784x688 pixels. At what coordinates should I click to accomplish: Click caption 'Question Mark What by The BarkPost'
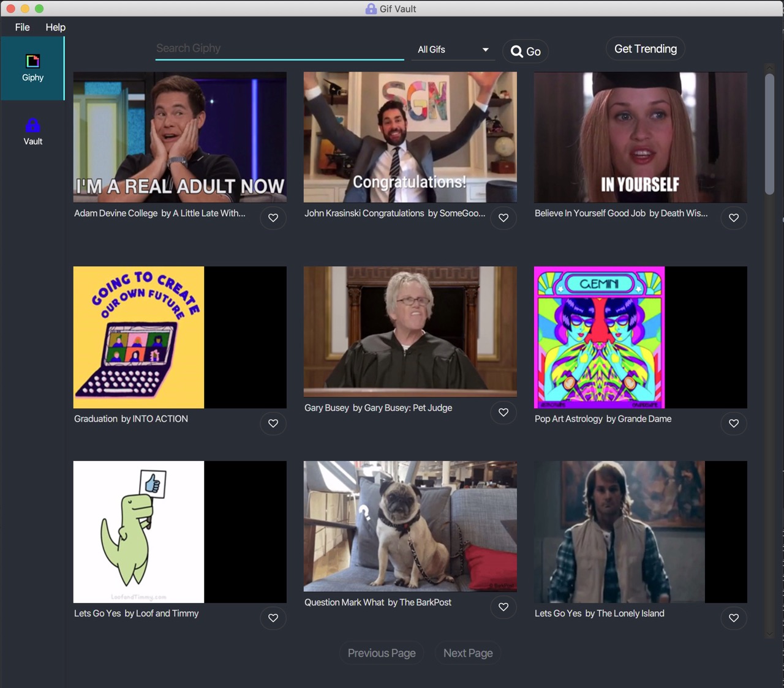(x=378, y=602)
